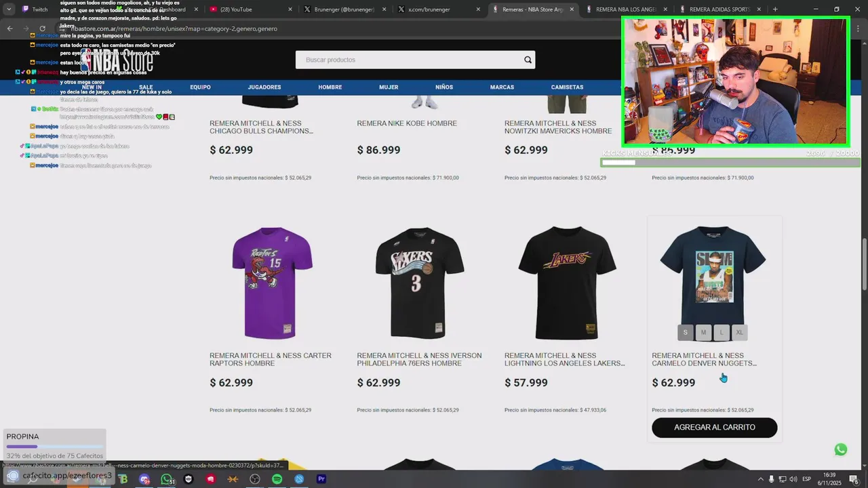Image resolution: width=868 pixels, height=488 pixels.
Task: Switch to the (28) YouTube tab
Action: 250,9
